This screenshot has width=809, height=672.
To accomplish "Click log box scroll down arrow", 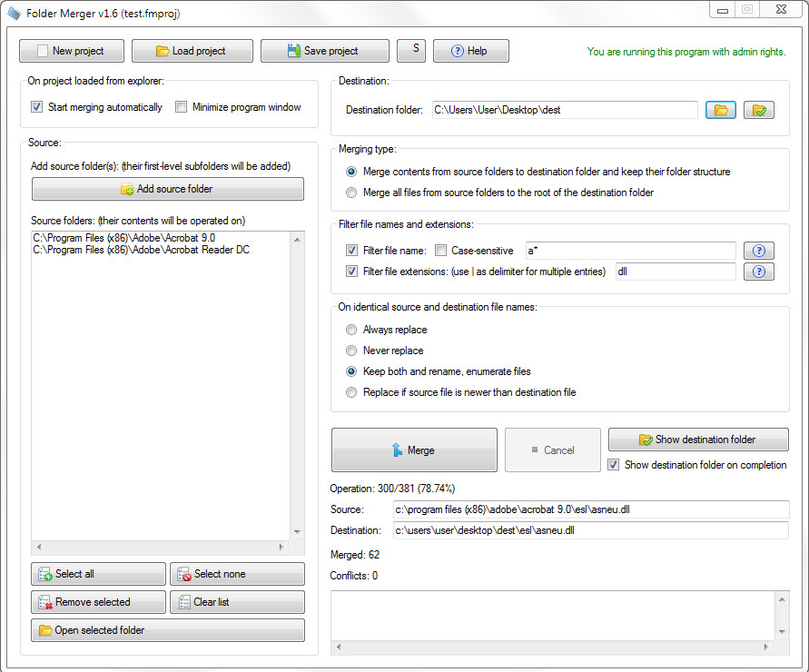I will (782, 632).
